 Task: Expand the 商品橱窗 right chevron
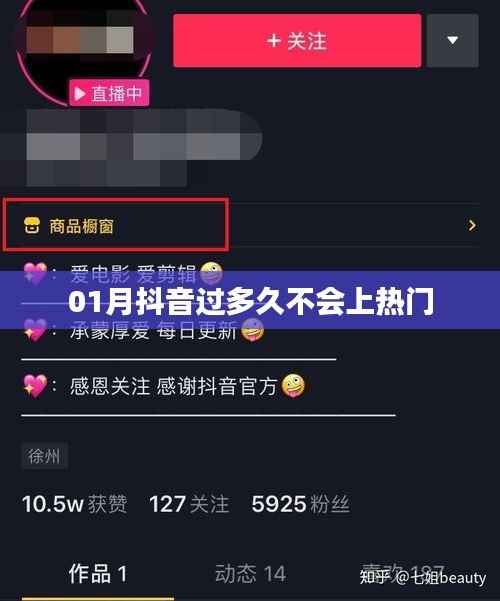tap(472, 225)
